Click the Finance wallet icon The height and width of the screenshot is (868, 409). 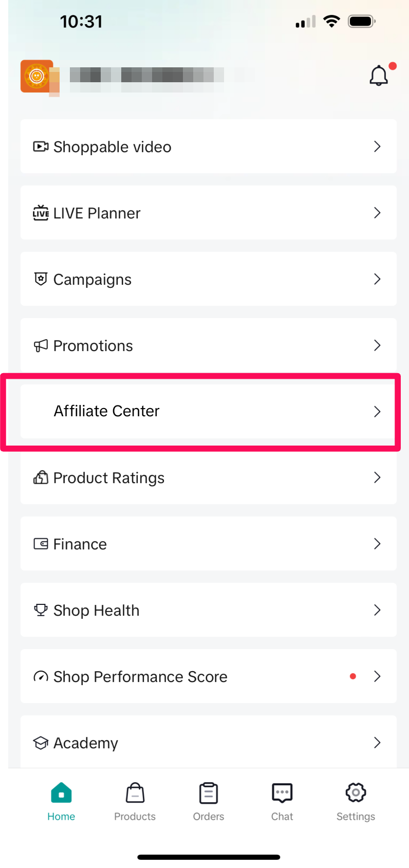point(41,544)
